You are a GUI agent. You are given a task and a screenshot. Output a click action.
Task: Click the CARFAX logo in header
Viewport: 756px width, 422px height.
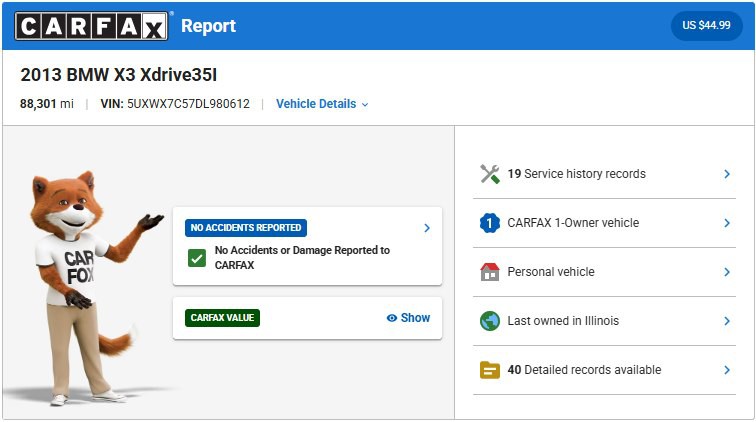click(92, 26)
